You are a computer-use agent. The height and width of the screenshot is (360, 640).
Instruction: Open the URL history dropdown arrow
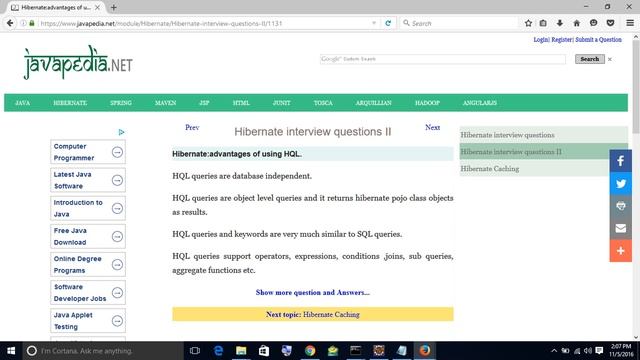point(374,23)
